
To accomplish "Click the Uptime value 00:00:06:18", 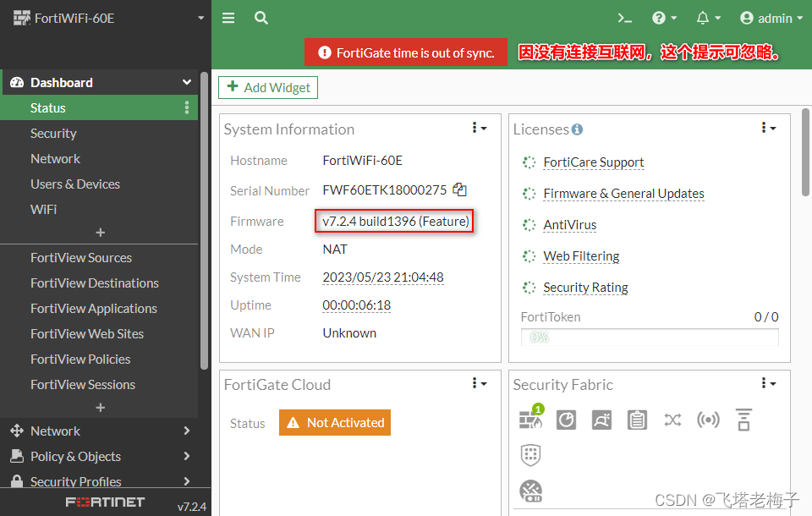I will 356,305.
